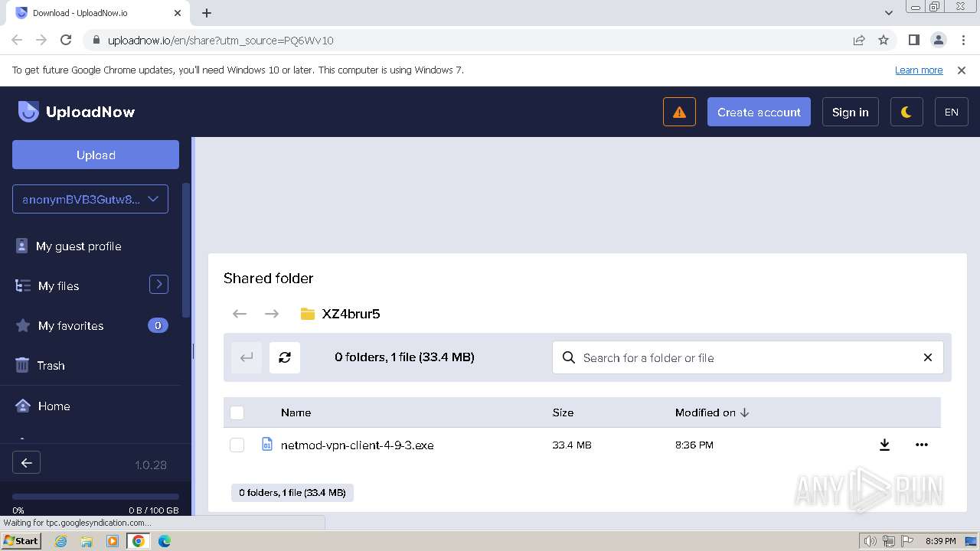Click the 33.4 MB size cell
Screen dimensions: 980x551
[572, 445]
